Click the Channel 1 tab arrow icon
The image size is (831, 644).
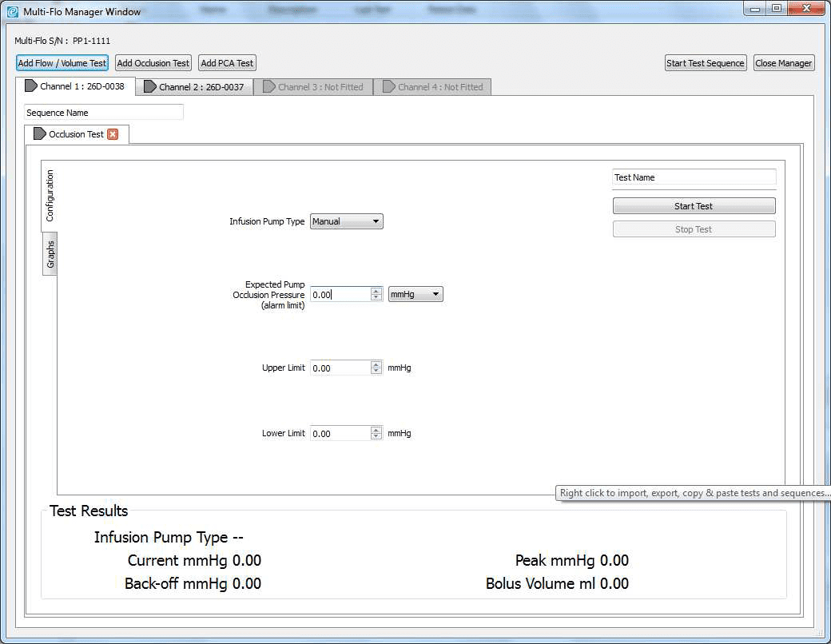tap(31, 86)
